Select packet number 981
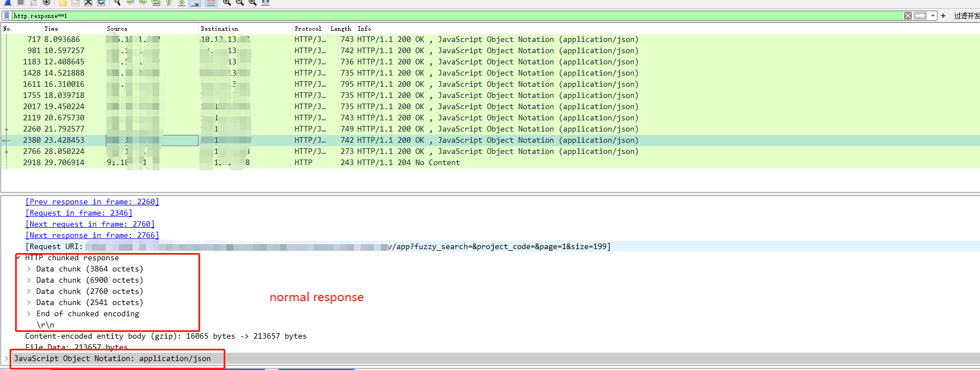The image size is (980, 370). (490, 50)
